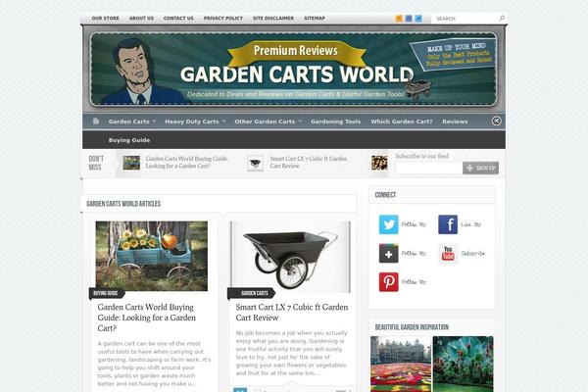Open Don't Miss Buying Guide headline link
The image size is (588, 392).
click(186, 162)
